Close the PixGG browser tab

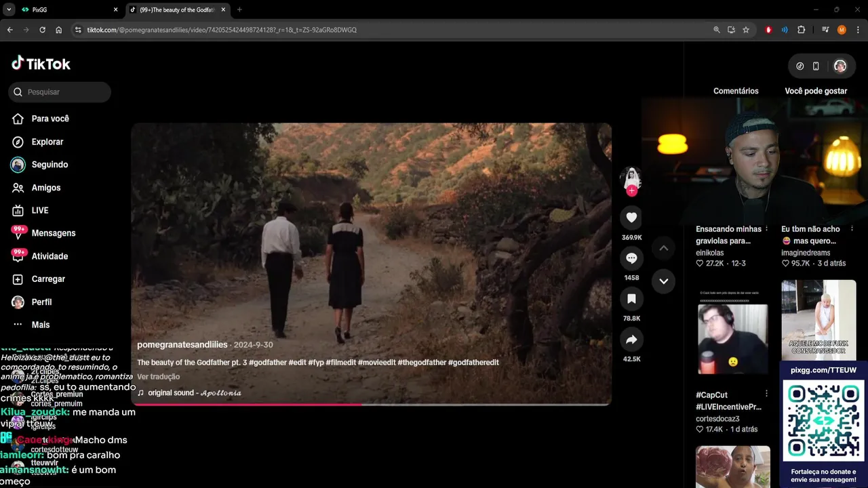115,9
